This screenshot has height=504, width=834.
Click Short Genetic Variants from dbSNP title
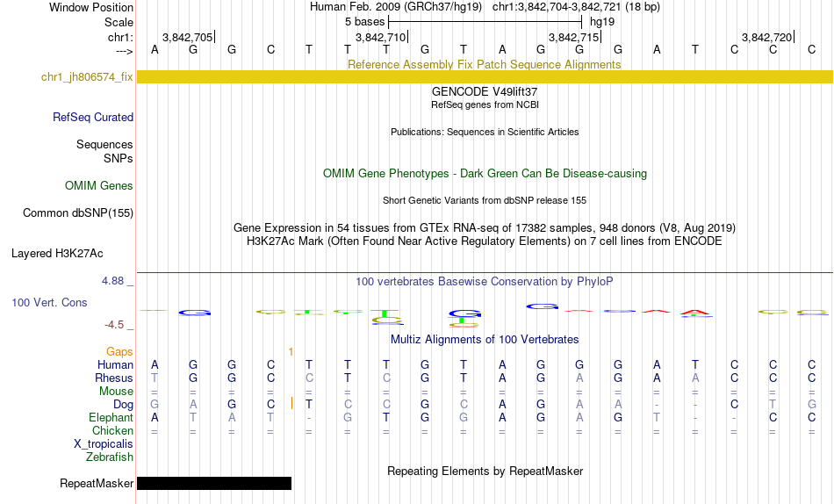tap(485, 201)
